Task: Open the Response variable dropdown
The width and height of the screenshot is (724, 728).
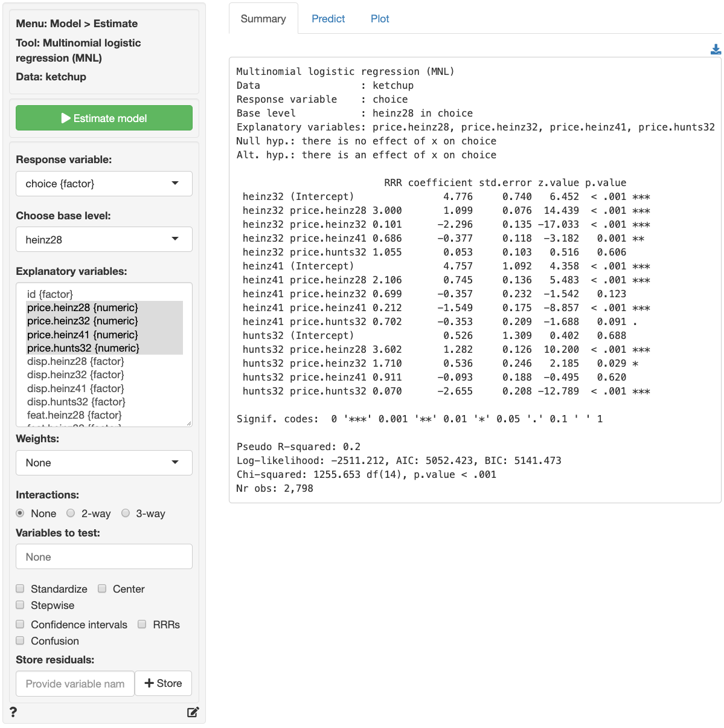Action: click(x=104, y=184)
